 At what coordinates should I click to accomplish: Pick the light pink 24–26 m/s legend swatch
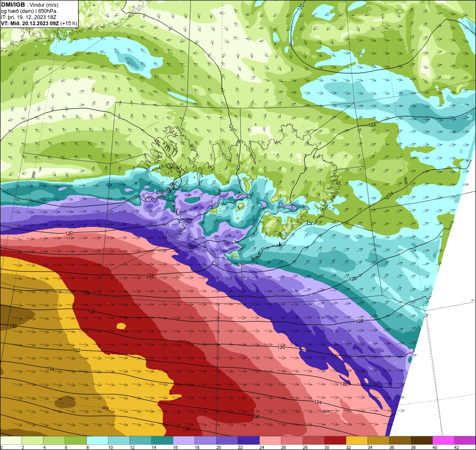click(x=270, y=440)
